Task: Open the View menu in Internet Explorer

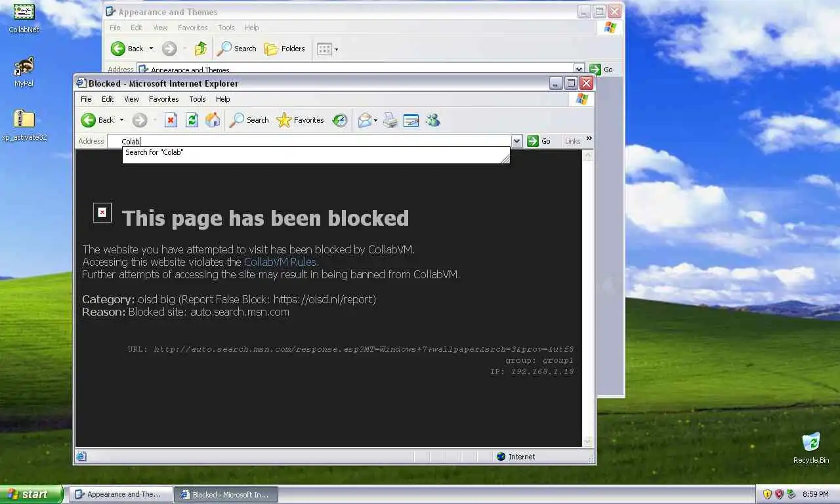Action: 131,99
